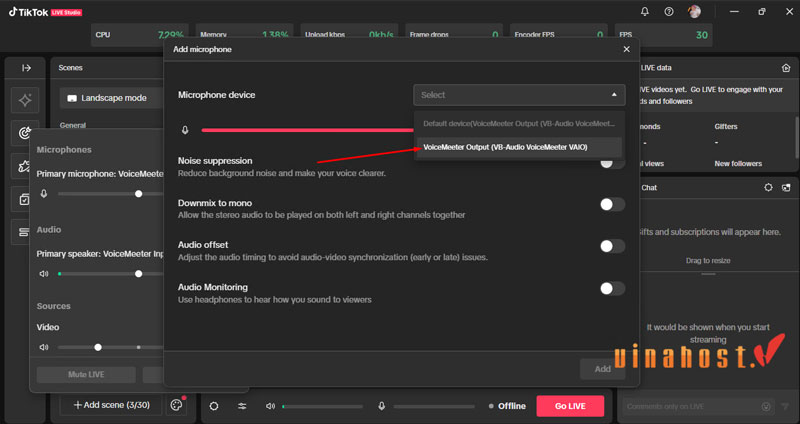Choose the Default device VoiceMeeter Output option
The height and width of the screenshot is (424, 800).
point(519,124)
